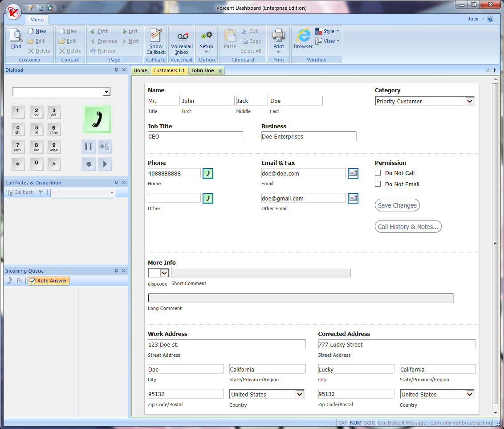
Task: Toggle the Auto Answer checkbox
Action: click(x=33, y=281)
